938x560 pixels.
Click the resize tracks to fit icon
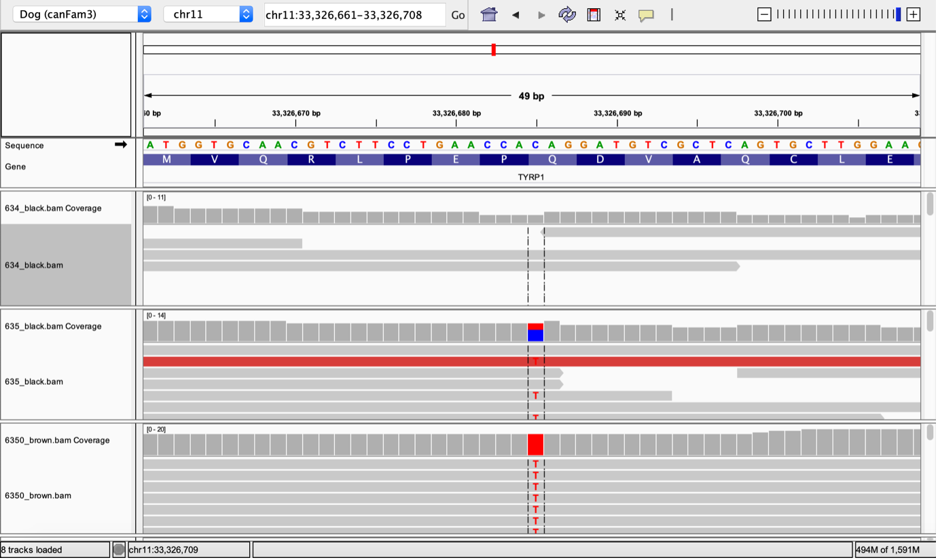[x=620, y=15]
